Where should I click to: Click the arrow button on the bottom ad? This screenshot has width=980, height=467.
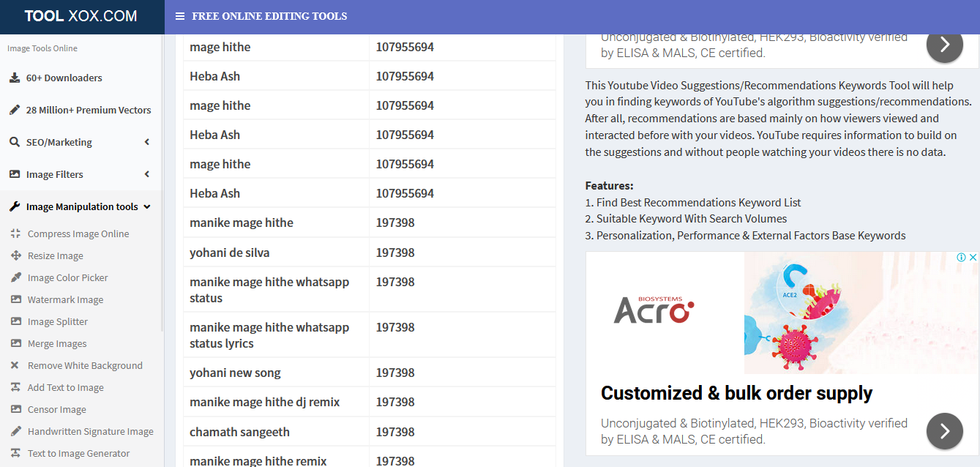coord(945,431)
